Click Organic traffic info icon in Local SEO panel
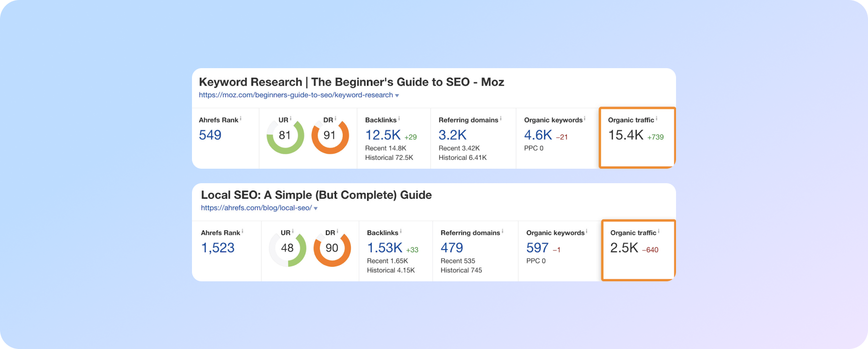This screenshot has height=349, width=868. [659, 232]
